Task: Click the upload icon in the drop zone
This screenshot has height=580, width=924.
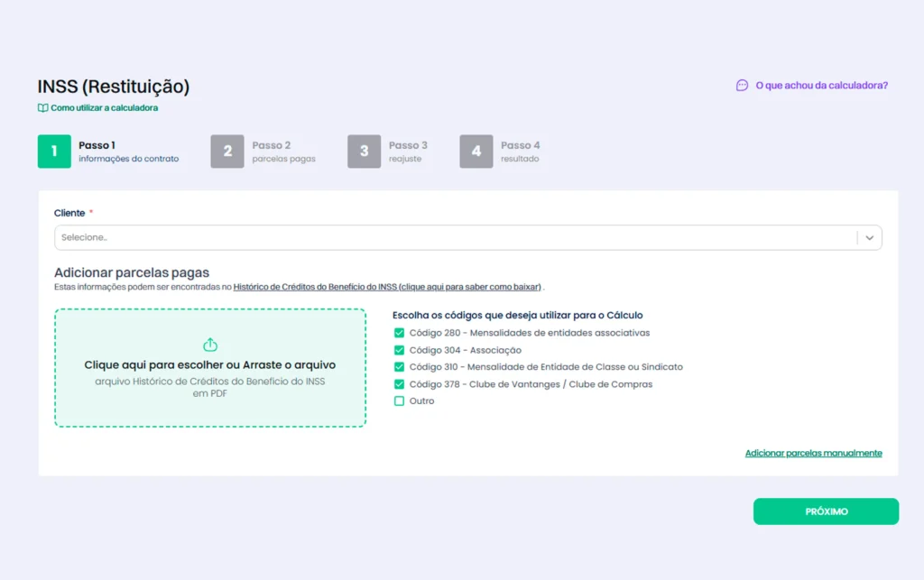Action: pos(210,345)
